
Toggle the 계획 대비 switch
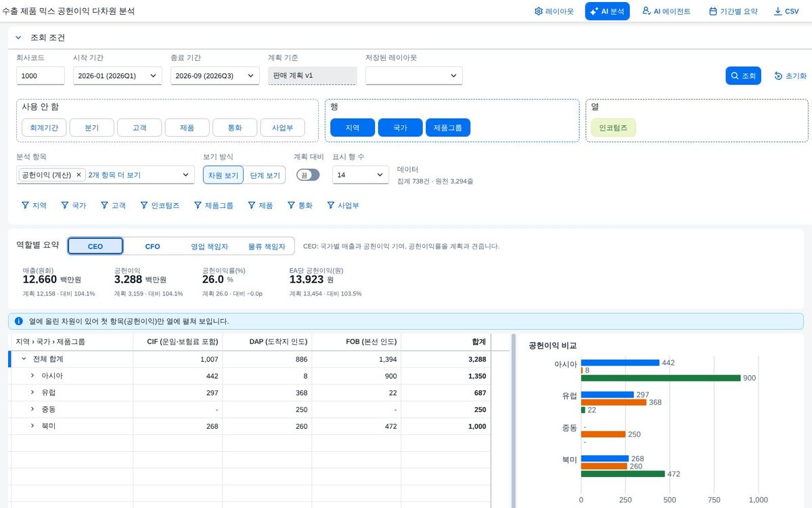click(308, 175)
